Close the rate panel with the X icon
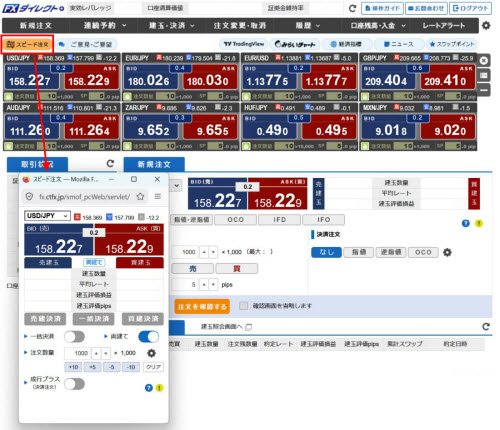The height and width of the screenshot is (430, 500). [484, 61]
